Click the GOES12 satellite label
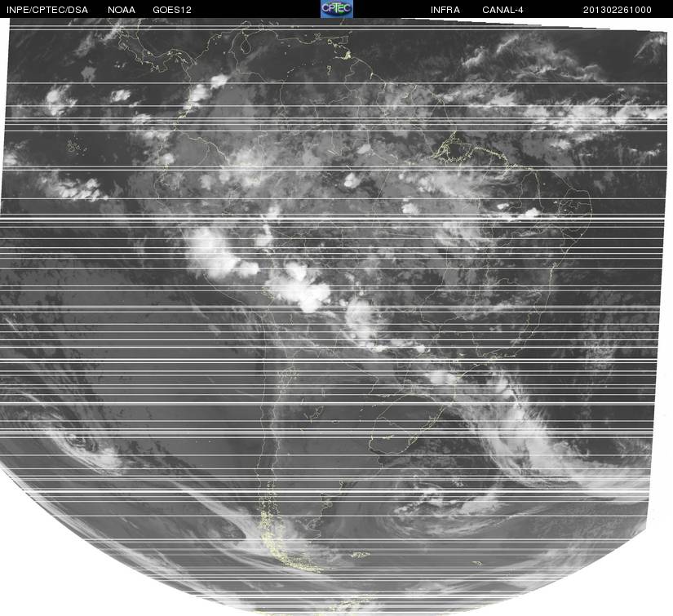This screenshot has width=673, height=616. (172, 10)
